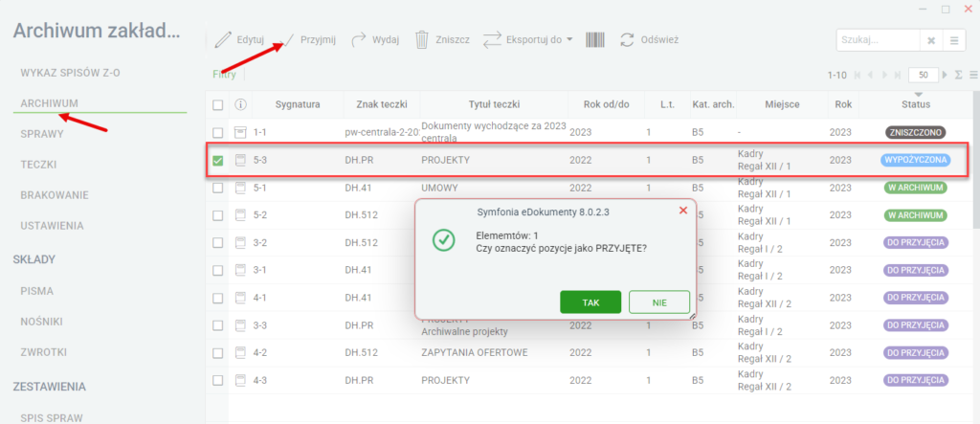Open PISMA under Składy
This screenshot has width=980, height=424.
[x=37, y=291]
